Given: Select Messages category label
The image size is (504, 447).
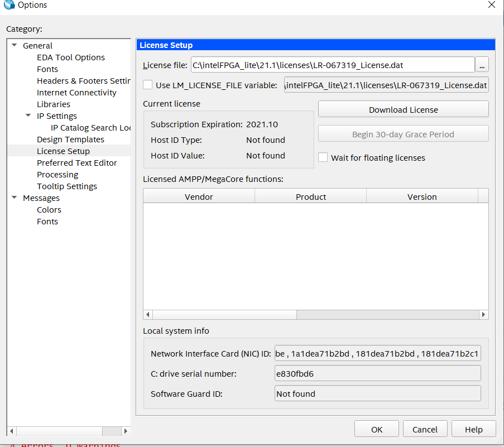Looking at the screenshot, I should [41, 198].
